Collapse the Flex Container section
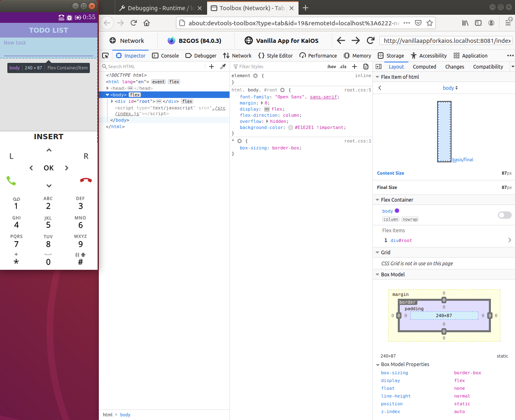 click(377, 200)
